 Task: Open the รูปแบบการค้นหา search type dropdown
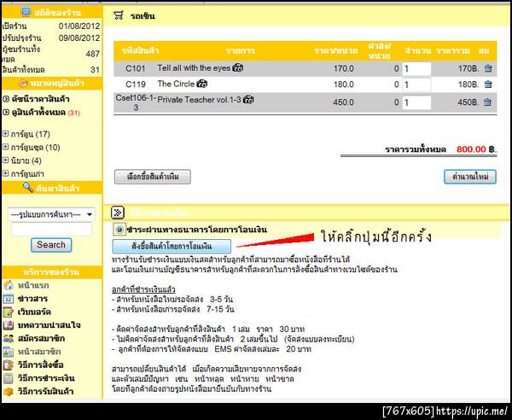click(51, 214)
